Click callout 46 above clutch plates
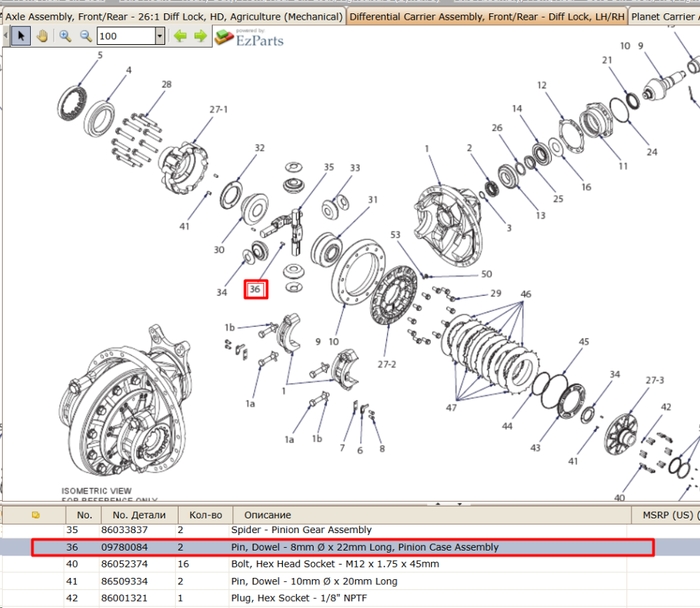This screenshot has width=700, height=608. (x=526, y=294)
